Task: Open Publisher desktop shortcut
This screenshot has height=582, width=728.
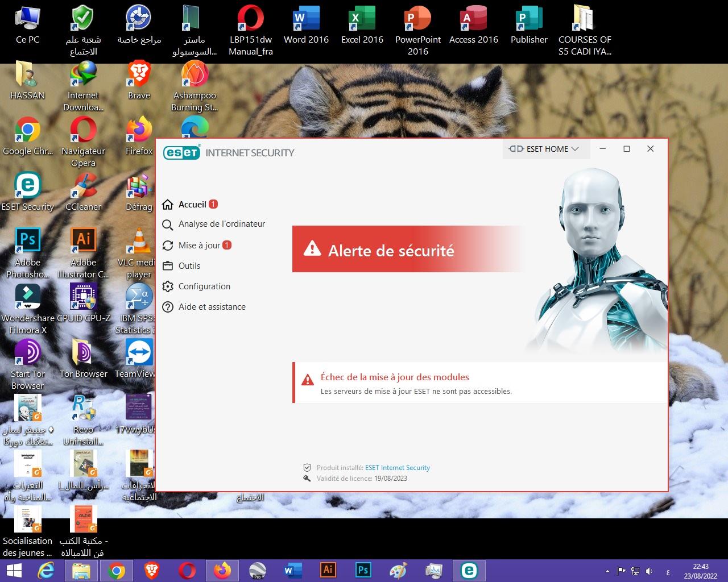Action: point(529,24)
